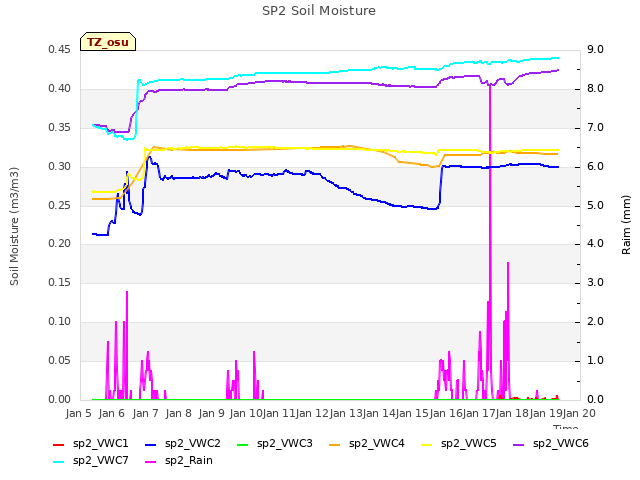Click the Jan 17 x-axis tick label
Viewport: 640px width, 480px height.
tap(478, 413)
